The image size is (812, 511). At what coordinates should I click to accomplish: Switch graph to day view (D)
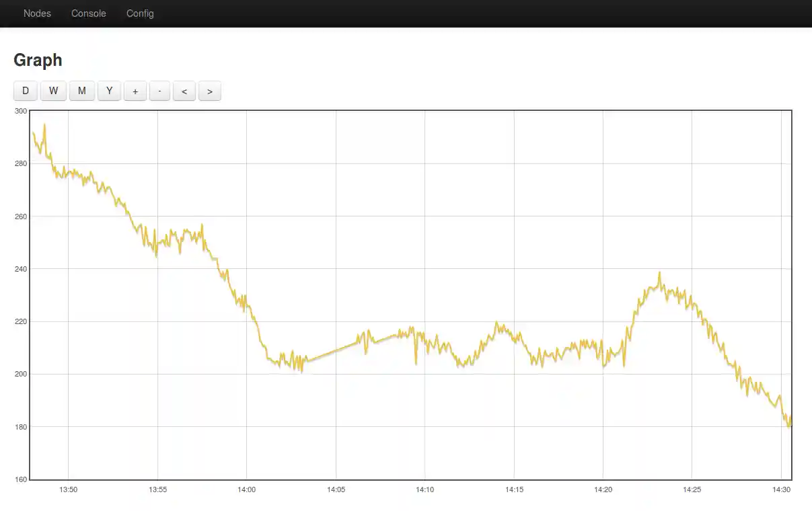click(x=26, y=91)
